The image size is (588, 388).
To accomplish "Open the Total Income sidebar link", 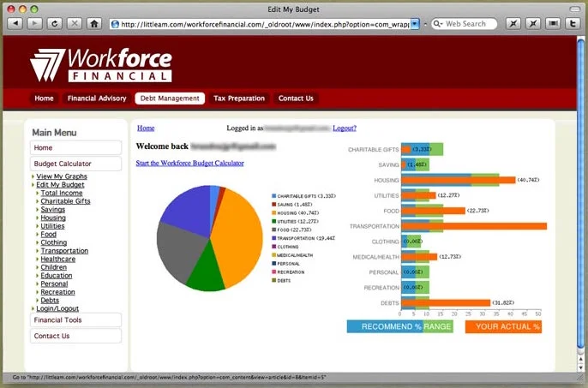I will (62, 193).
